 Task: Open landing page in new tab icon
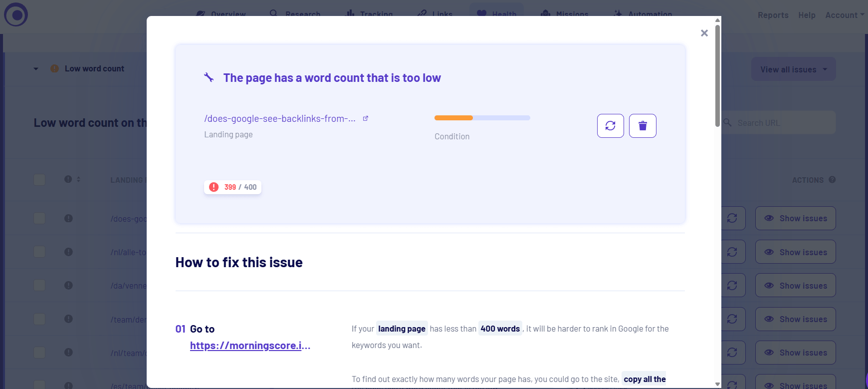tap(366, 118)
